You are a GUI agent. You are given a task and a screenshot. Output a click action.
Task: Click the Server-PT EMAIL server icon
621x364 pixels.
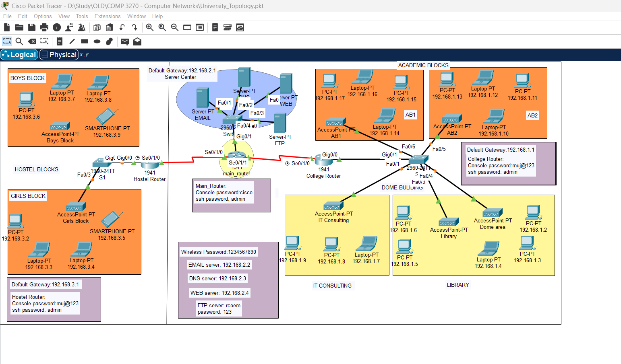pos(203,98)
